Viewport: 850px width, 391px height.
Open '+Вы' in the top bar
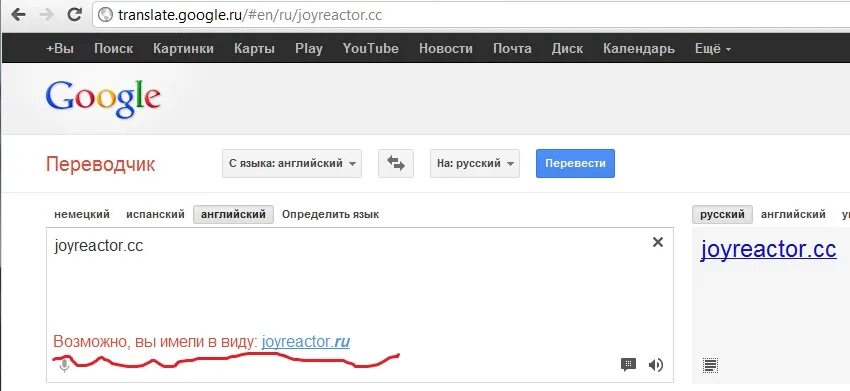pos(60,48)
